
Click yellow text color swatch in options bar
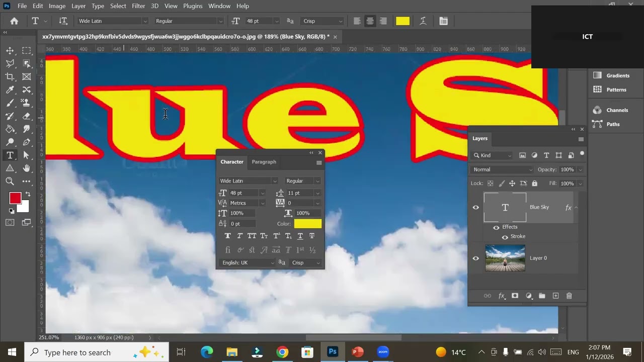[403, 21]
